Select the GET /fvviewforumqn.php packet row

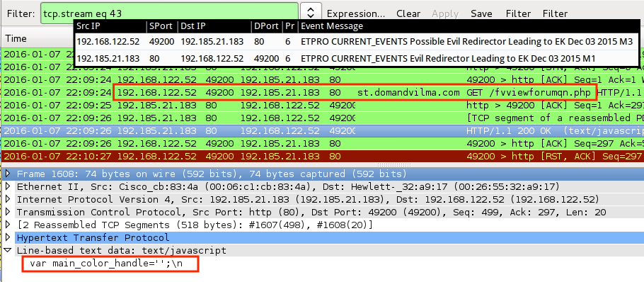pos(322,93)
